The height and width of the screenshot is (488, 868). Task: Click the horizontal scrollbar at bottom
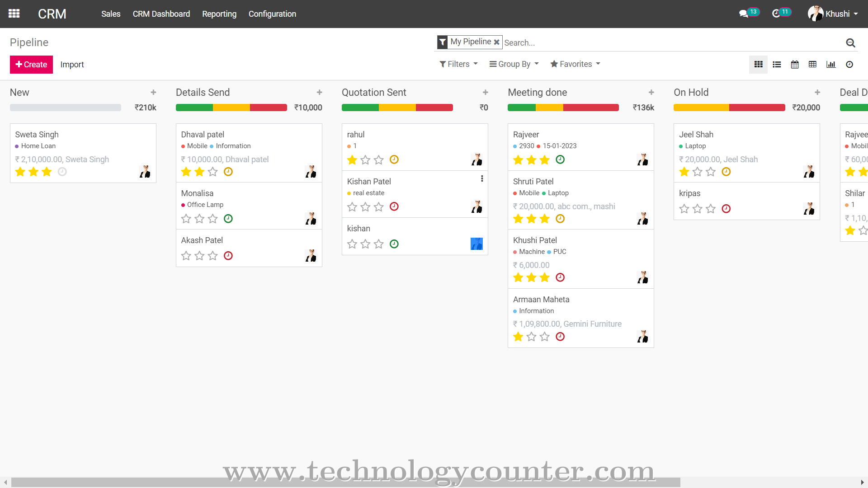(x=345, y=483)
